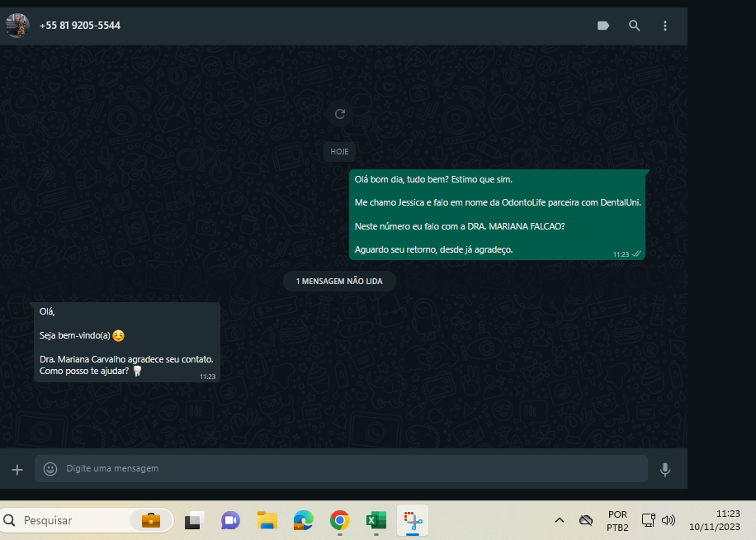Click the reload icon above HOJE

pyautogui.click(x=339, y=114)
